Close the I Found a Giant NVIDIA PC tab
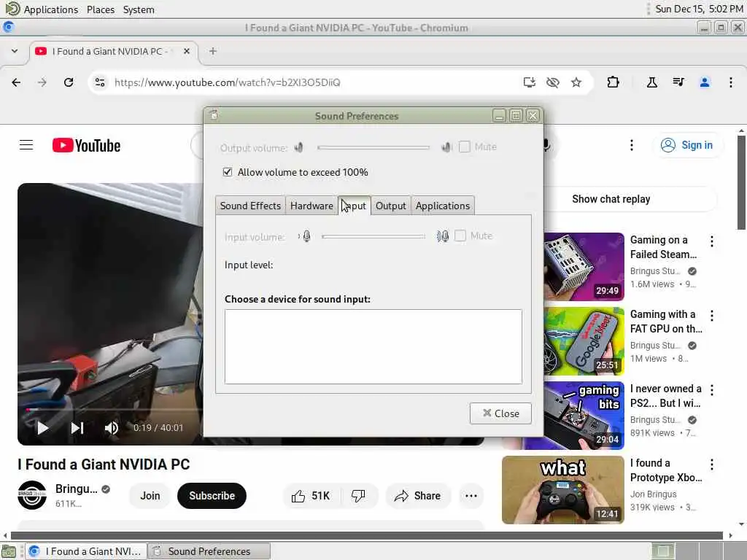 (x=187, y=51)
